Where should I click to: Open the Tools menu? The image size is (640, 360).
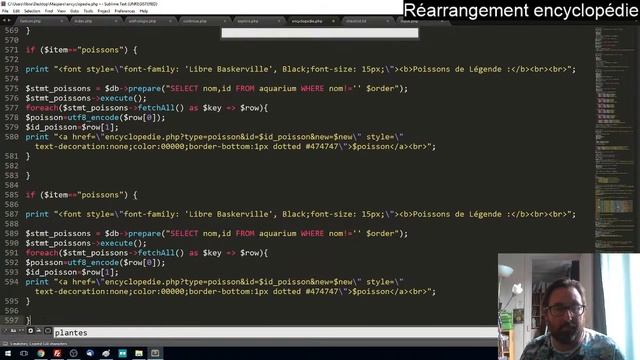[x=88, y=11]
